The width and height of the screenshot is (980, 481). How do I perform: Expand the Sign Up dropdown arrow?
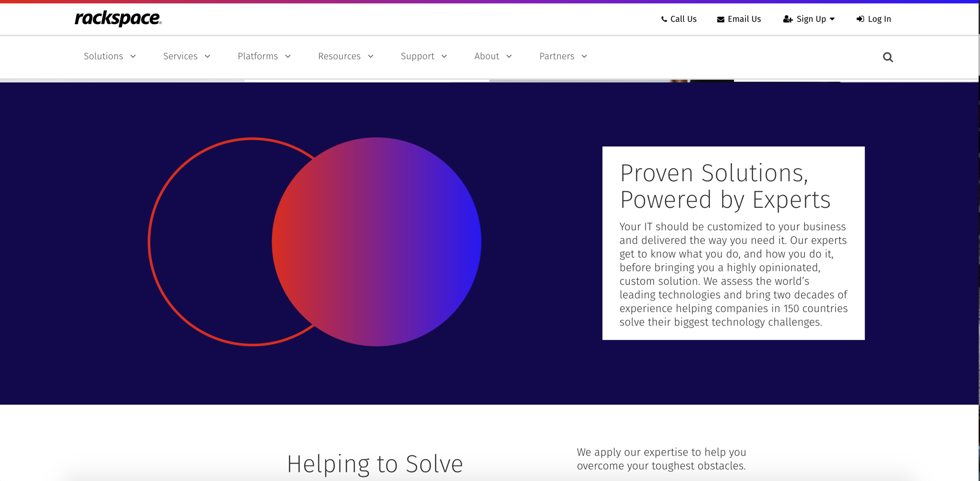[x=833, y=18]
